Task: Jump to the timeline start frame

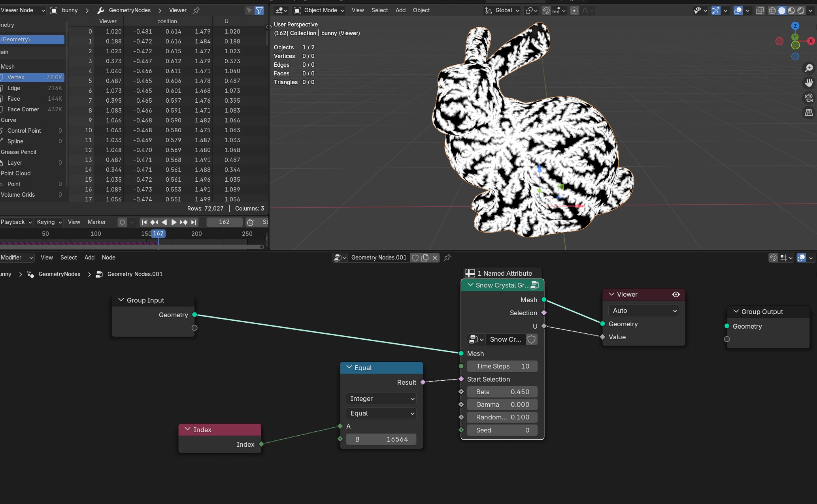Action: click(144, 222)
